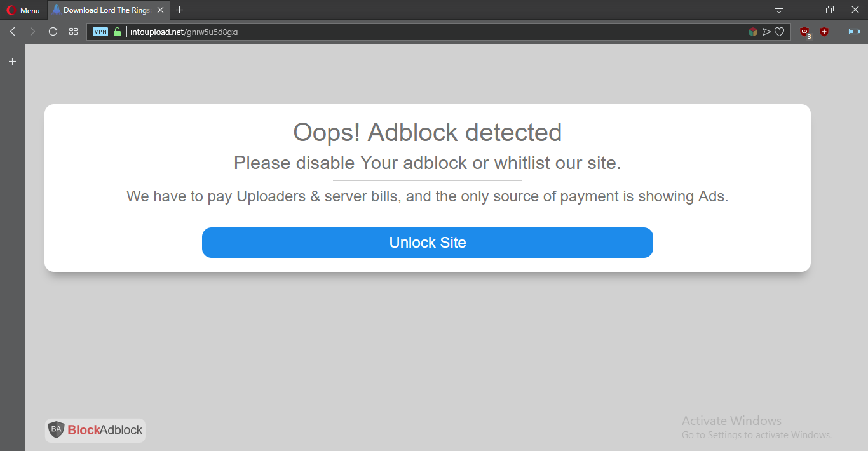Click the BlockAdblock shield logo
Viewport: 868px width, 451px height.
[56, 430]
